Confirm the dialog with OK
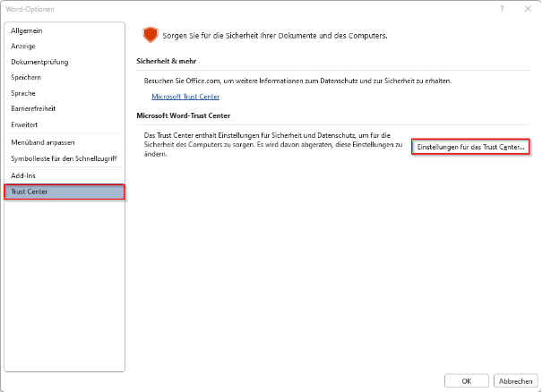This screenshot has width=542, height=392. coord(467,381)
